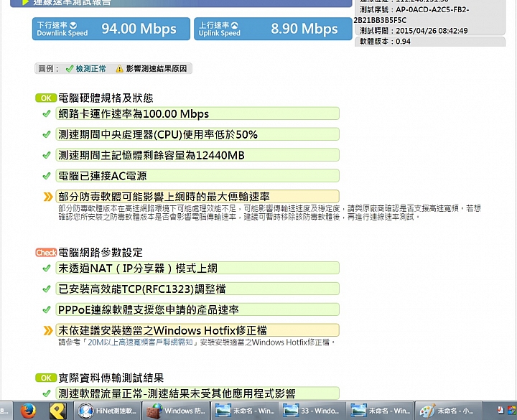Click the OK badge beside 實際資料傳輸測試結果
This screenshot has width=517, height=420.
tap(46, 378)
